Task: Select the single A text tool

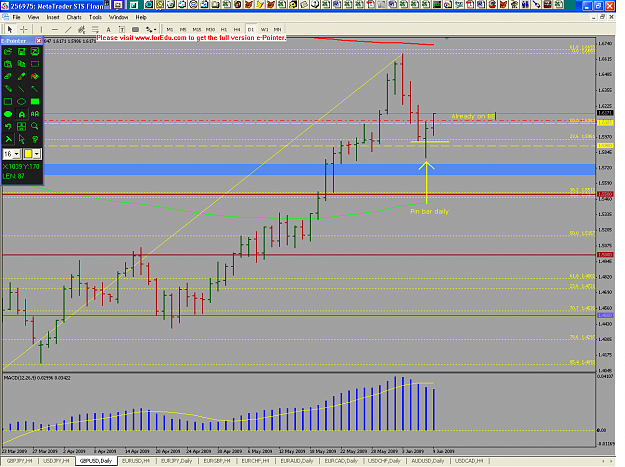Action: coord(22,114)
